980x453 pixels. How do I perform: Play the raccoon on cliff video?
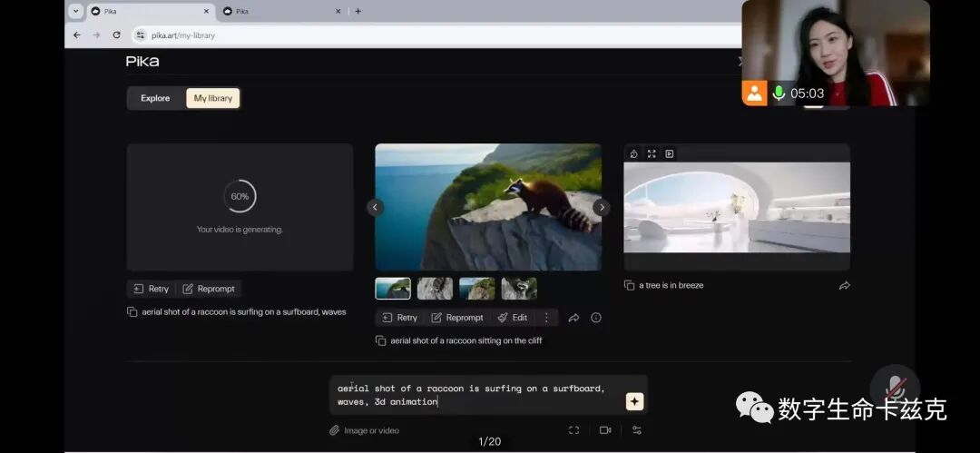tap(488, 207)
